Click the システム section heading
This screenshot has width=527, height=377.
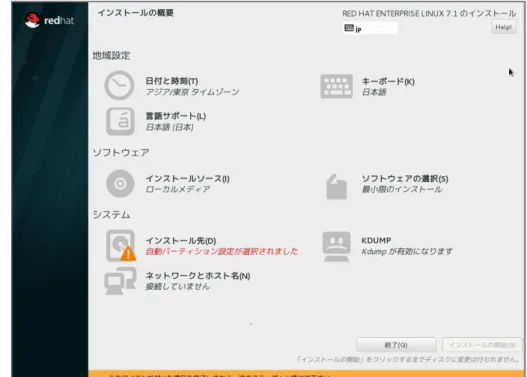(x=111, y=215)
